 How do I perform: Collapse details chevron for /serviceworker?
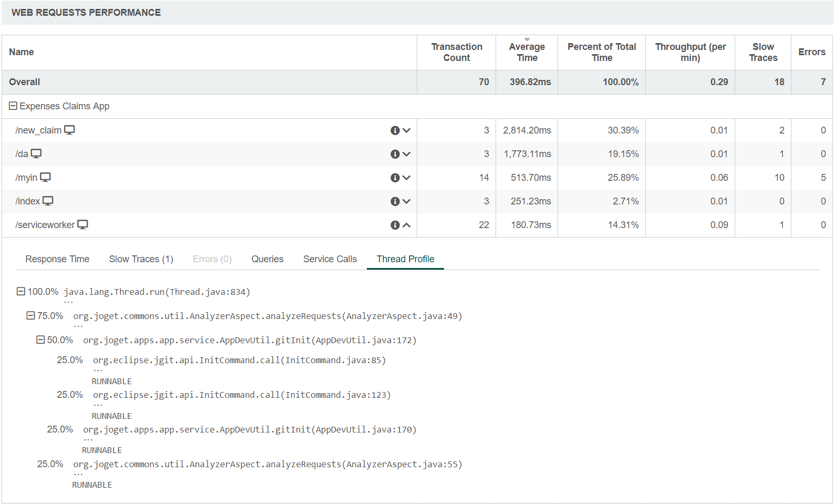[x=406, y=225]
